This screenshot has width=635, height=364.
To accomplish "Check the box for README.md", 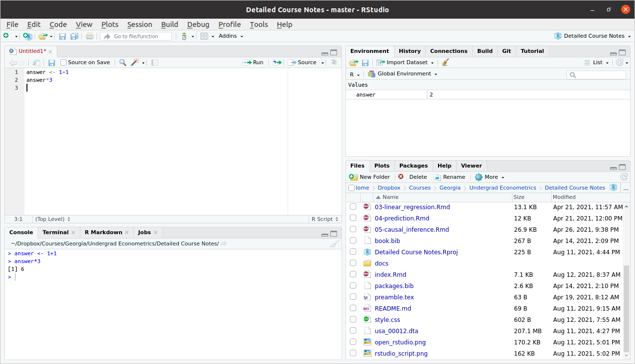I will point(353,308).
